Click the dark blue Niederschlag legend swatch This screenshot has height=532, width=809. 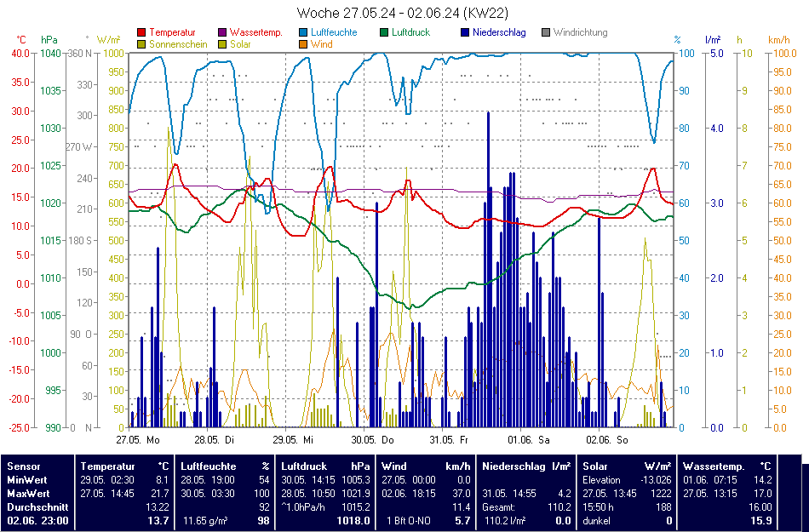pos(464,32)
